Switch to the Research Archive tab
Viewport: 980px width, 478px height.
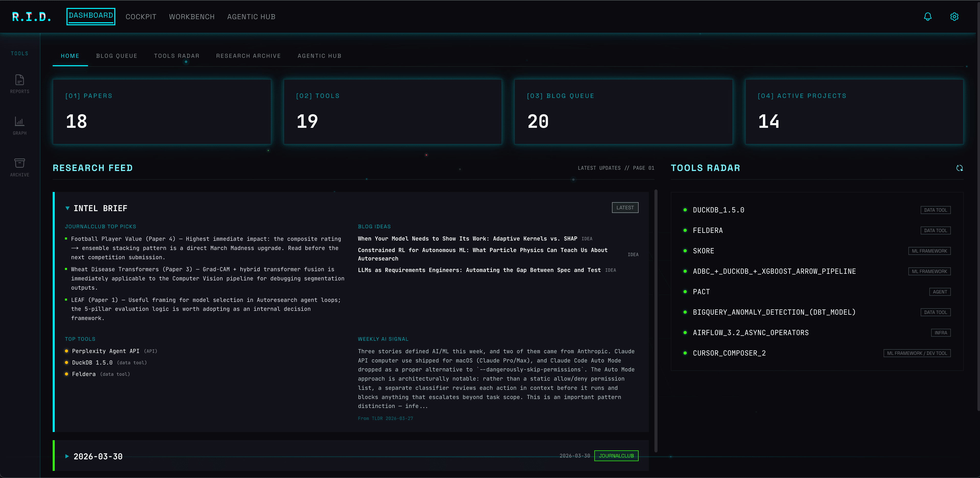pos(248,55)
